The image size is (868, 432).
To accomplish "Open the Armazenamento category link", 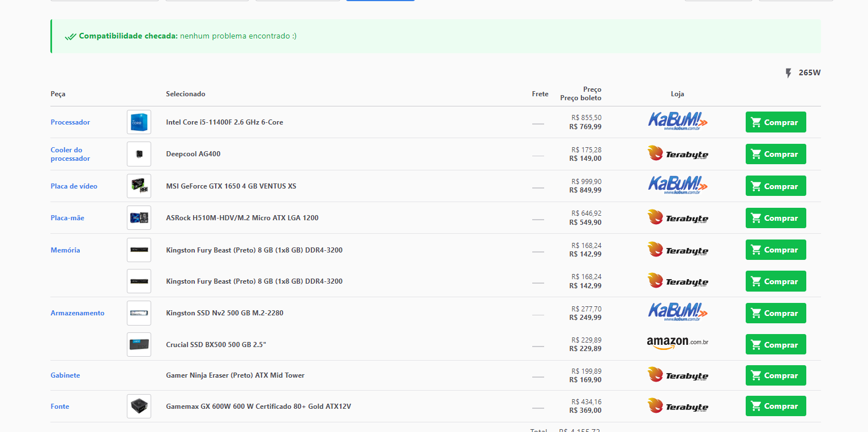I will [x=78, y=313].
